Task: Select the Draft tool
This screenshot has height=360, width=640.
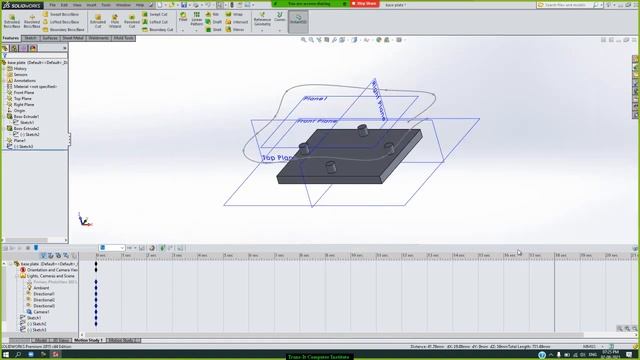Action: [213, 22]
